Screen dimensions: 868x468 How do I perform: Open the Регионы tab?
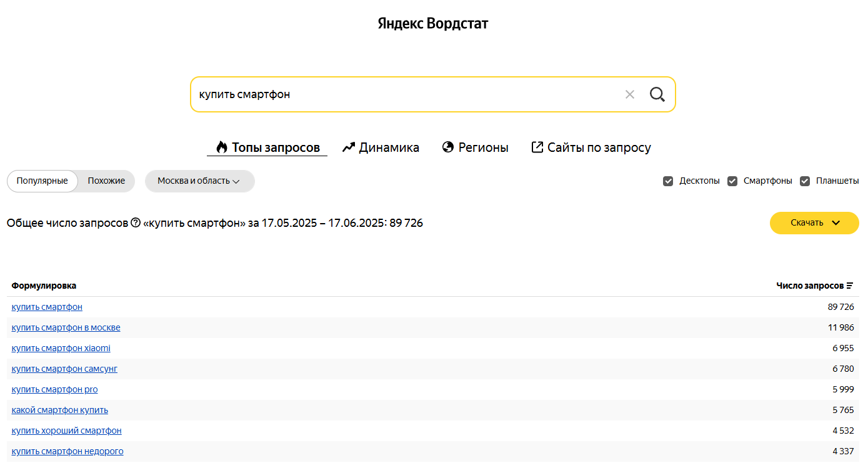(475, 148)
